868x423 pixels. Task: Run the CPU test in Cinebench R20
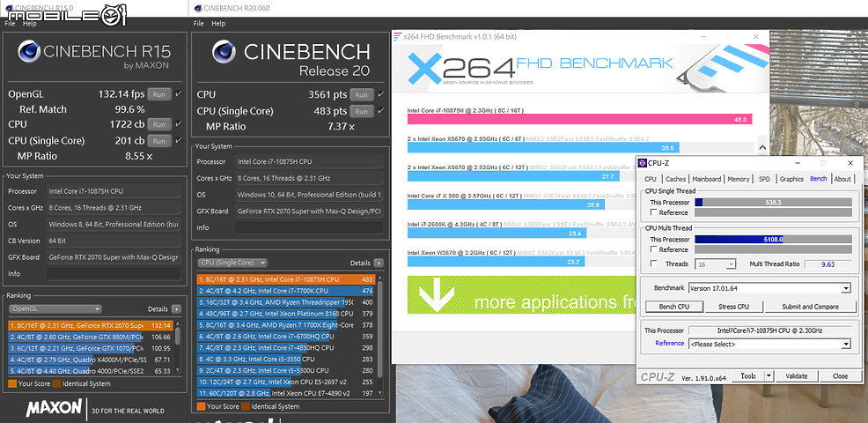(x=362, y=95)
